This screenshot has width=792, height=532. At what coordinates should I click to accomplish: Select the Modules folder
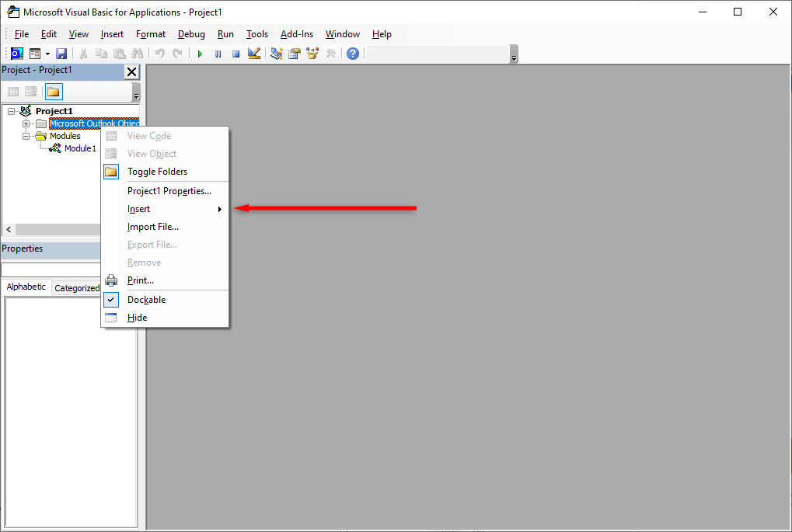pyautogui.click(x=65, y=136)
